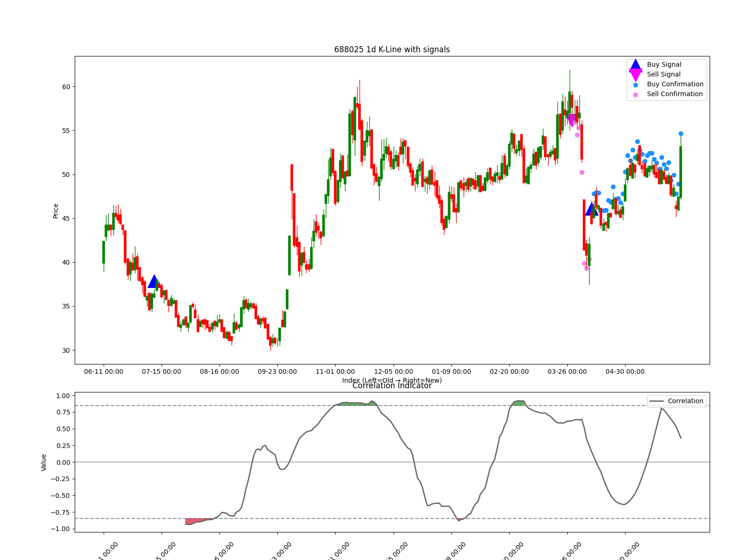
Task: Click the 'Index (Left=Old → Right=New)' axis label
Action: pos(392,380)
